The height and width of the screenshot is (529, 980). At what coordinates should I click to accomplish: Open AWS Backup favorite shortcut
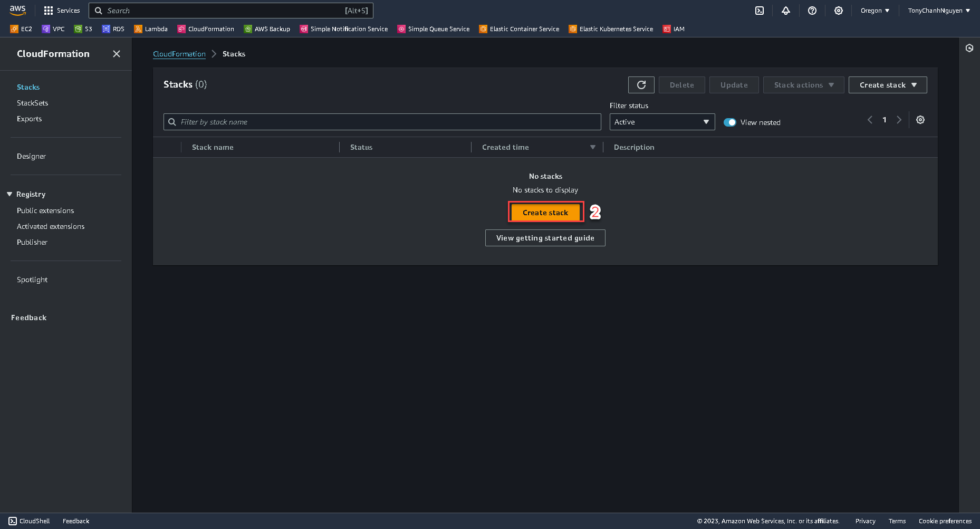point(267,29)
